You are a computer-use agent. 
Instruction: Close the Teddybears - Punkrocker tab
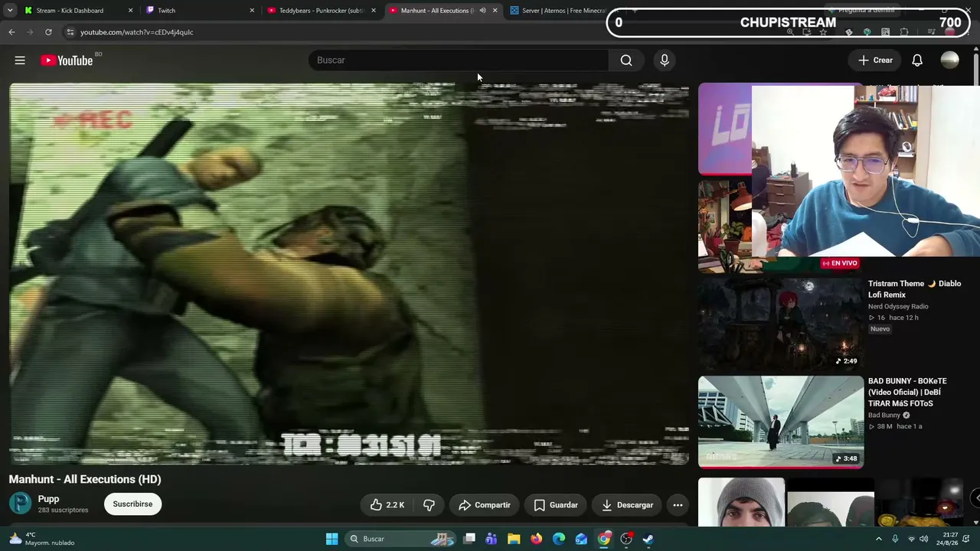(x=374, y=11)
